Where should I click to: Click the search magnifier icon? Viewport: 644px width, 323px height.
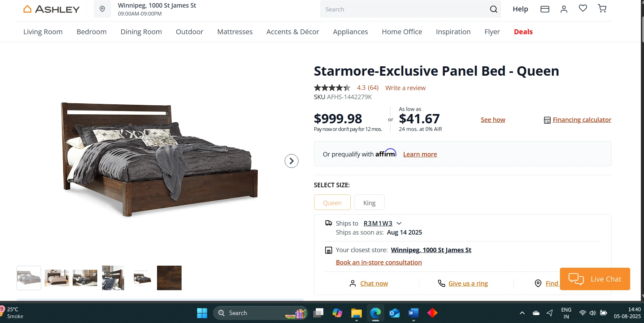[494, 9]
